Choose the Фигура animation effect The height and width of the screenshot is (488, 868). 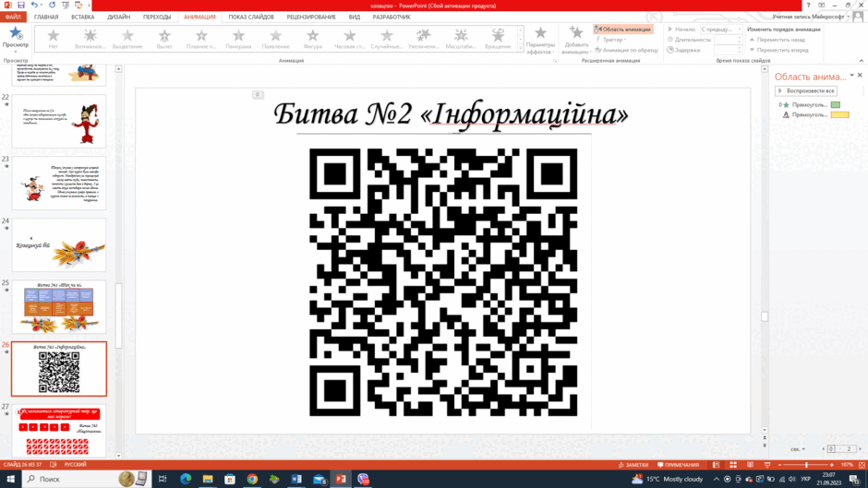tap(313, 40)
